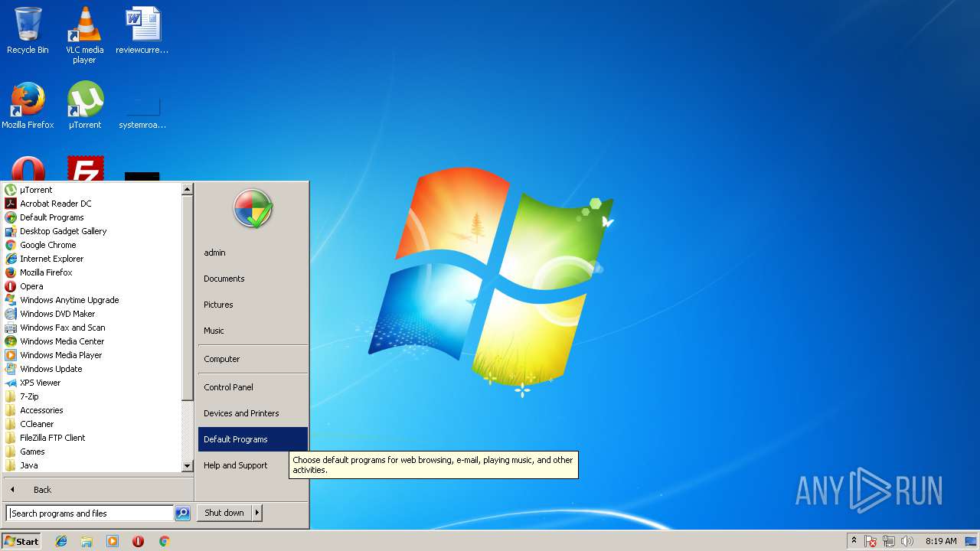
Task: Open the admin personal folder
Action: pyautogui.click(x=253, y=253)
